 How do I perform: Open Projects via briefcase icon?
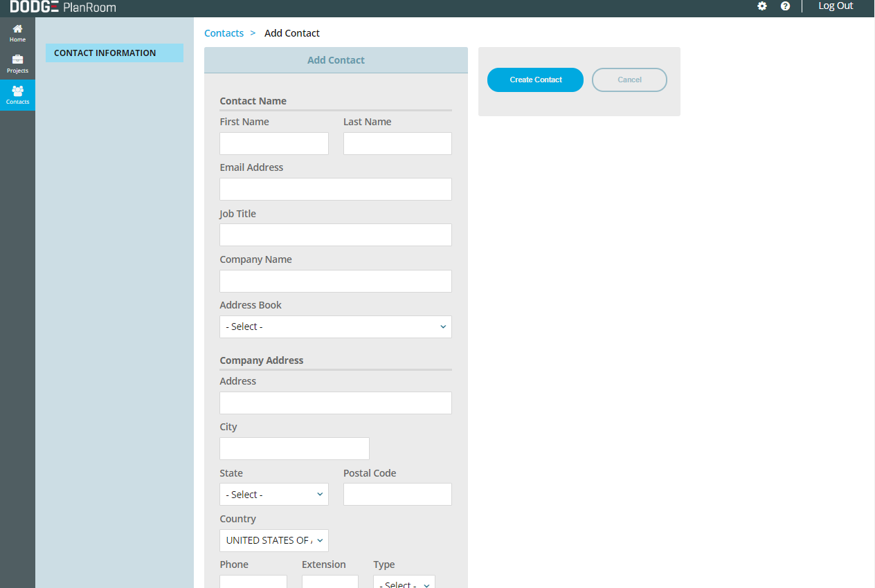[17, 60]
